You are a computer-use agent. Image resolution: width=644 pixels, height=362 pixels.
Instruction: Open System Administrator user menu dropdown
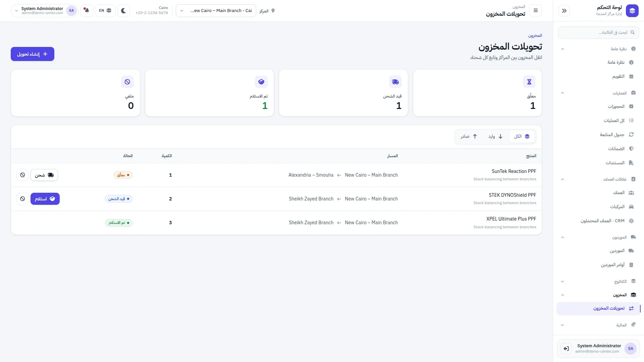44,11
